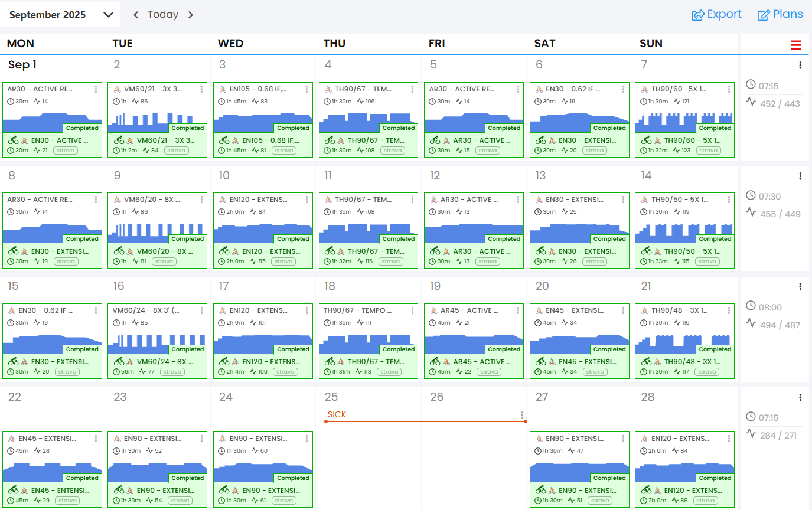The image size is (812, 510).
Task: Open the red hamburger menu icon
Action: coord(795,45)
